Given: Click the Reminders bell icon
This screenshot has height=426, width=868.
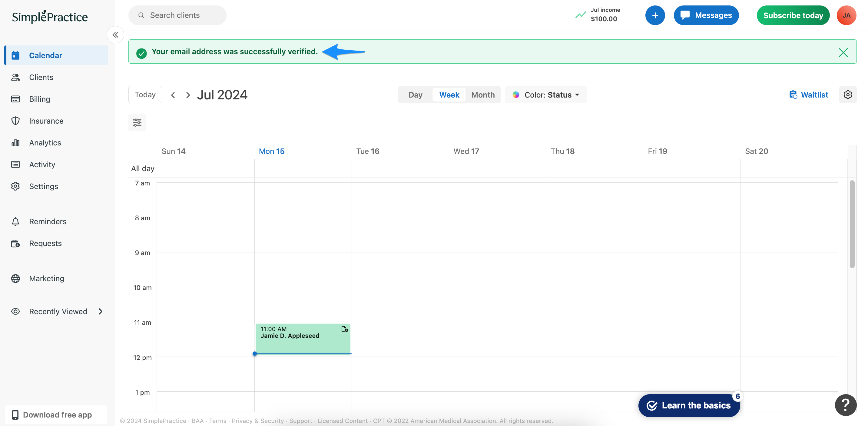Looking at the screenshot, I should [x=15, y=221].
